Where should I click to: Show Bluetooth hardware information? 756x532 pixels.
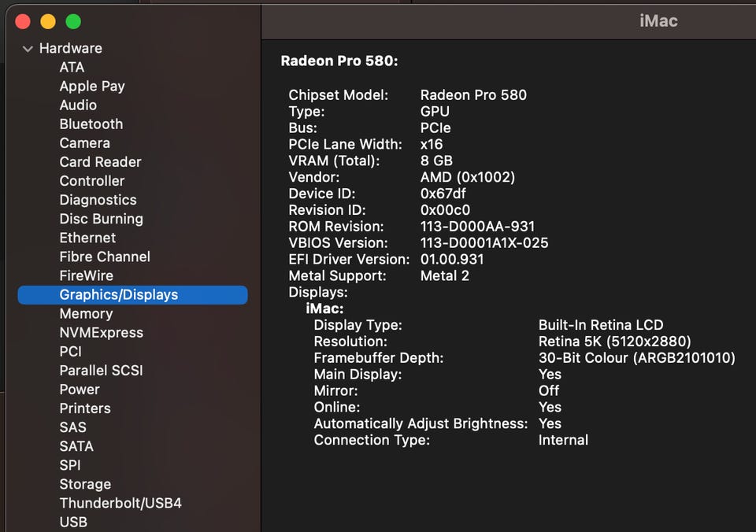pyautogui.click(x=91, y=124)
